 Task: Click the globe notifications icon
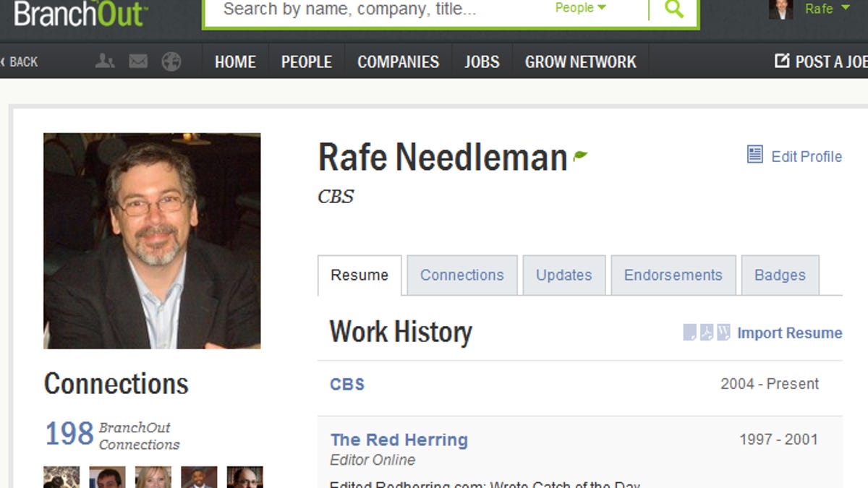coord(171,61)
